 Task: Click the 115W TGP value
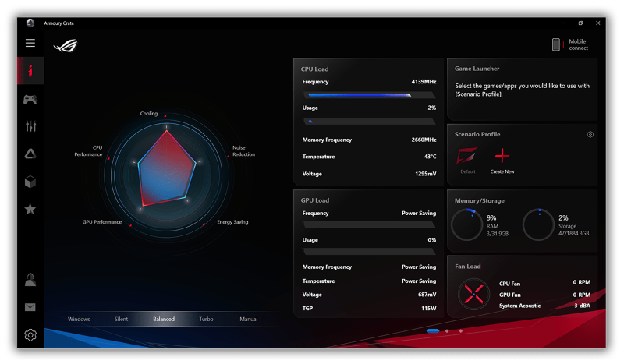tap(429, 309)
